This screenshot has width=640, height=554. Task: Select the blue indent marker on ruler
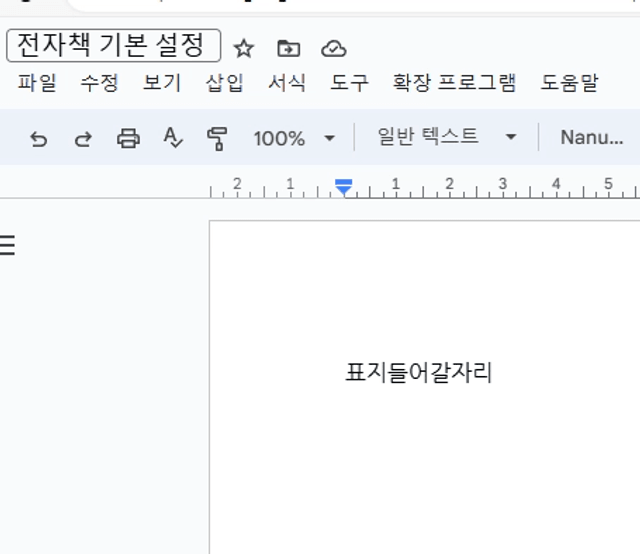(x=344, y=187)
